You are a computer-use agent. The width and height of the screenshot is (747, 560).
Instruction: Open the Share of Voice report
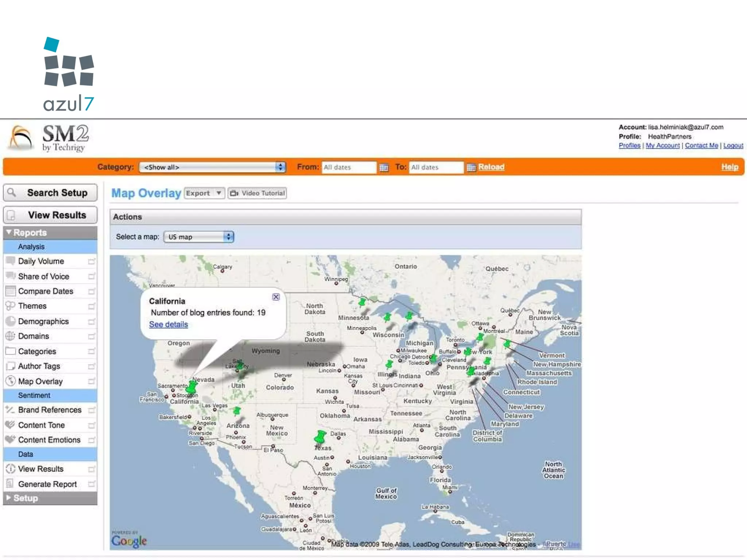(43, 276)
